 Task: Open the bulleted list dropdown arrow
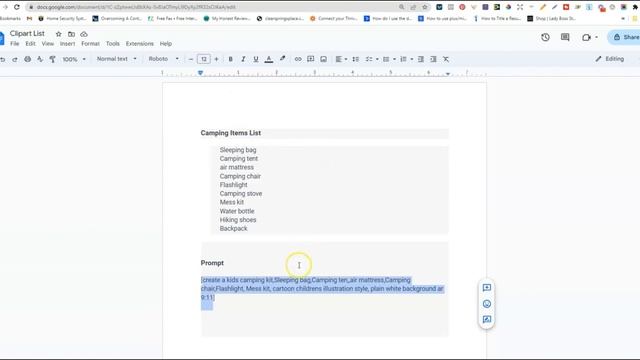tap(394, 59)
